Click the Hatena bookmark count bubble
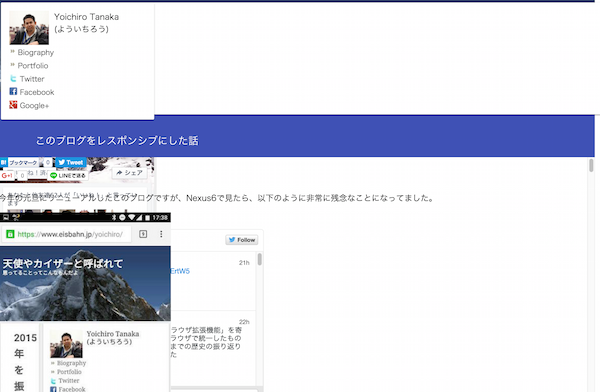 pyautogui.click(x=47, y=162)
